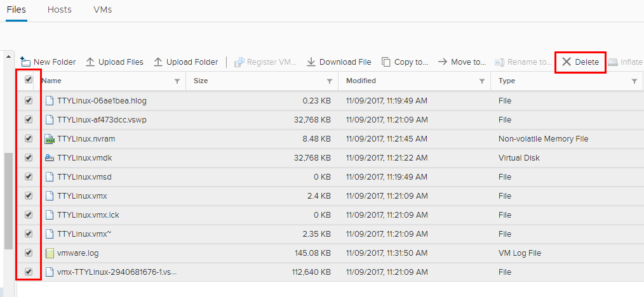Image resolution: width=644 pixels, height=297 pixels.
Task: Select the TTYLinux.vmsd file name
Action: click(84, 176)
